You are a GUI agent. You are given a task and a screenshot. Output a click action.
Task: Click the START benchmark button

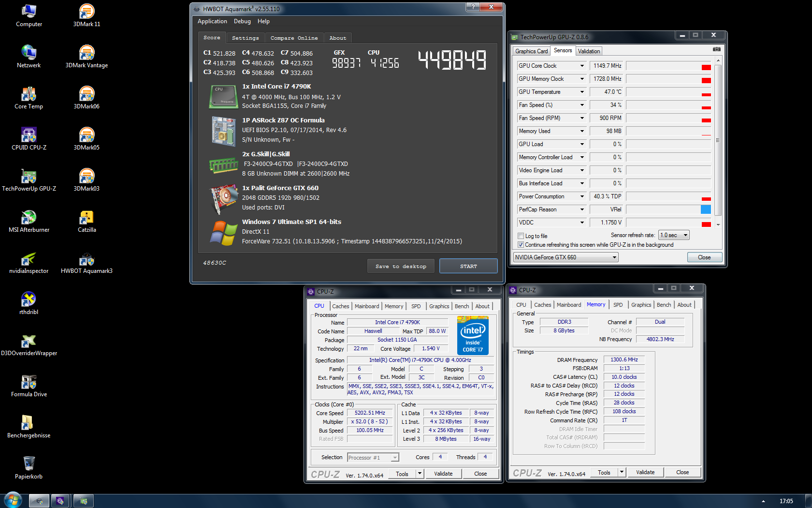click(x=468, y=266)
